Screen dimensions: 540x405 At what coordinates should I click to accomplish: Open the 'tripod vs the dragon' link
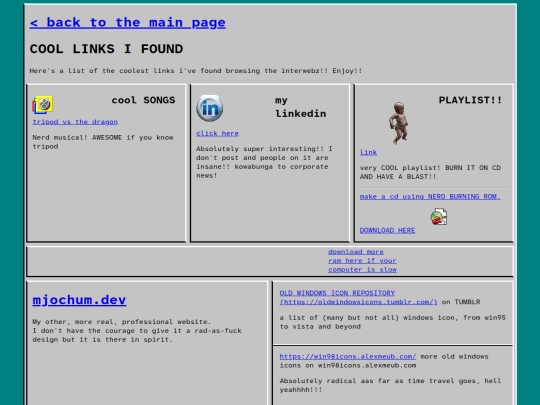point(75,122)
